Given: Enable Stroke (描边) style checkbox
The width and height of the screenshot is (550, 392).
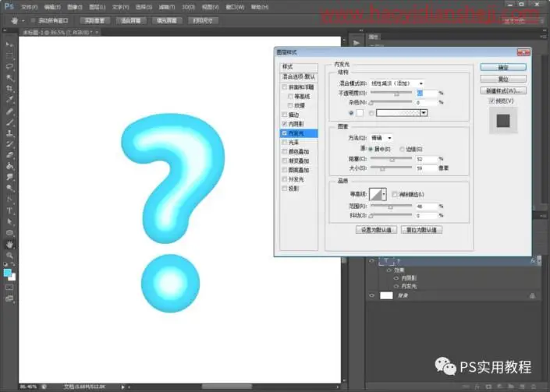Looking at the screenshot, I should pos(285,115).
